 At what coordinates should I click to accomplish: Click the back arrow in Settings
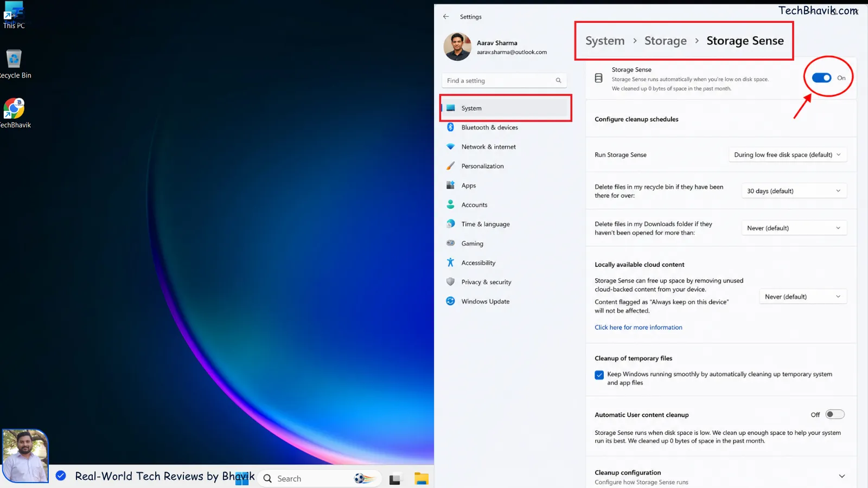click(446, 17)
